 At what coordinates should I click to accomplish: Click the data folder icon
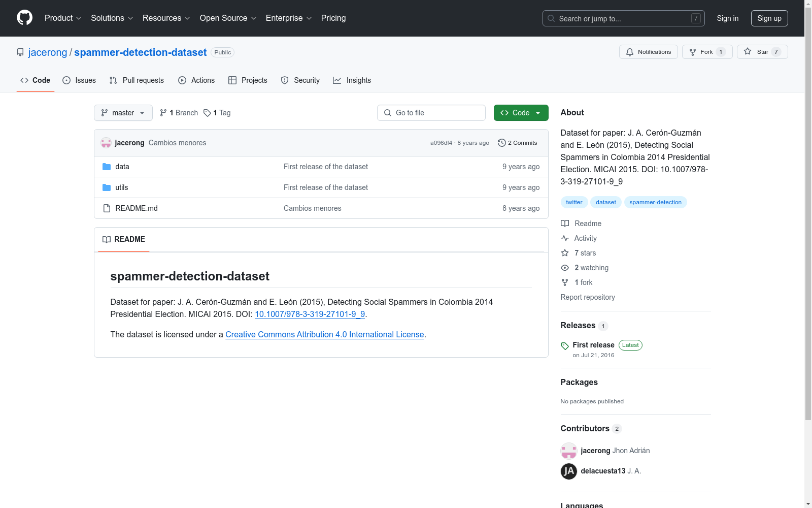click(107, 167)
